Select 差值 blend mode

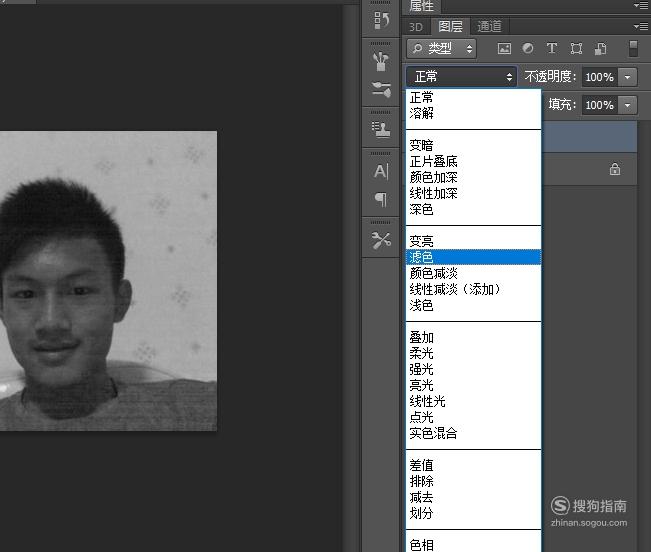click(x=473, y=465)
